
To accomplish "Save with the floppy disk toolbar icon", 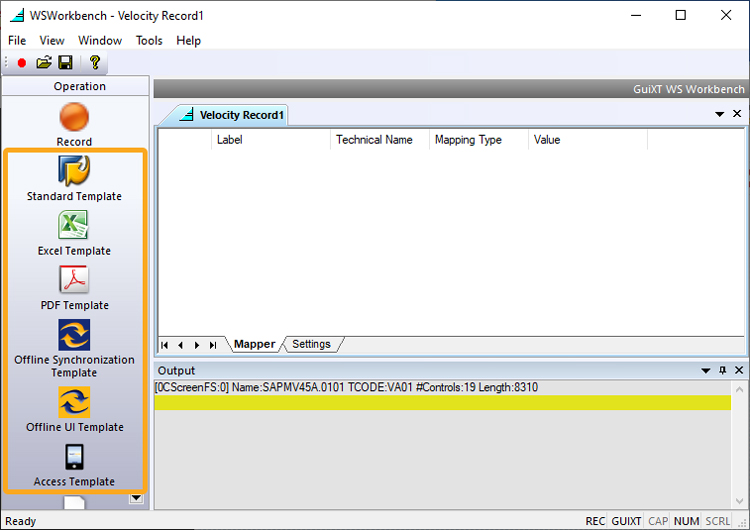I will pos(65,62).
